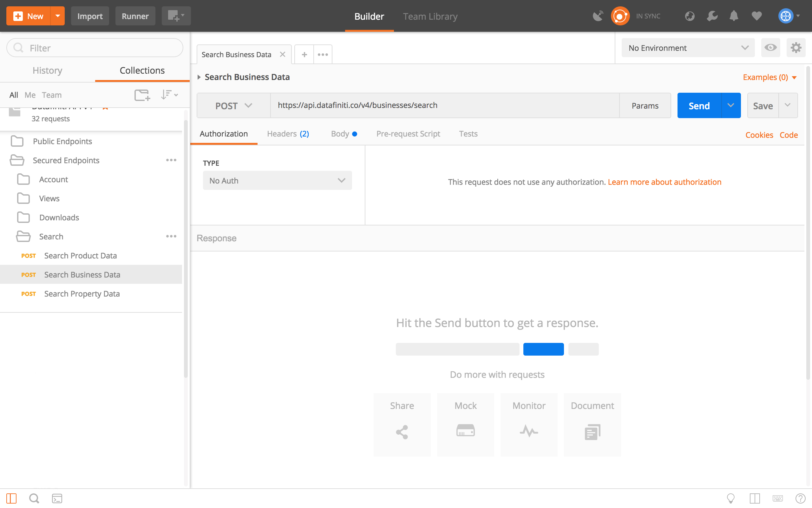Select the Headers (2) tab
The width and height of the screenshot is (812, 508).
(x=288, y=134)
